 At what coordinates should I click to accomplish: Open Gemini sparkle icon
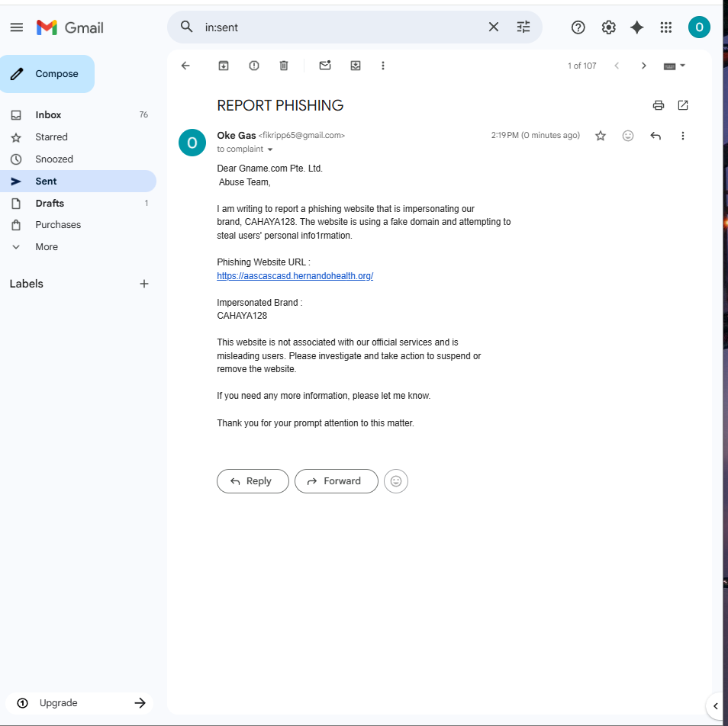(637, 27)
